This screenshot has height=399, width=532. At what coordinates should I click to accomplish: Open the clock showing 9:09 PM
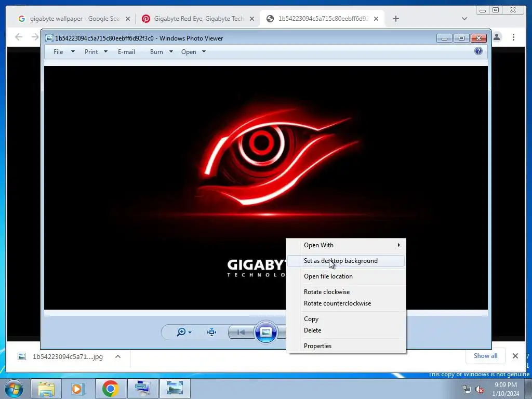[x=506, y=389]
